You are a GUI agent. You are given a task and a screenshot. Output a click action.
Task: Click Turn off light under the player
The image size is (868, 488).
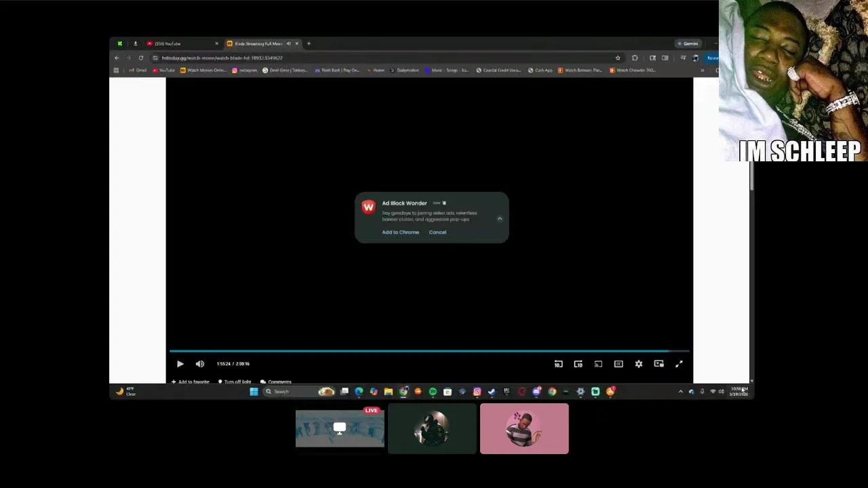click(234, 382)
